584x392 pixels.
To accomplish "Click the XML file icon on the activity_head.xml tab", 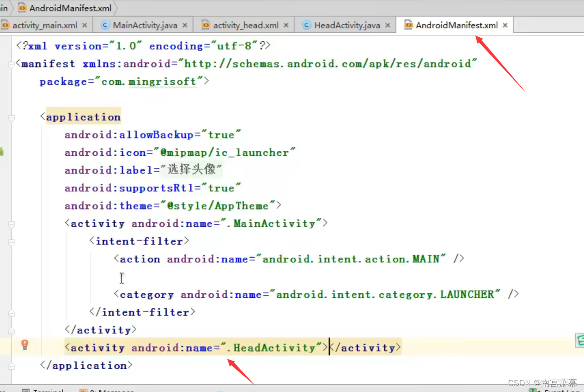I will pyautogui.click(x=206, y=25).
